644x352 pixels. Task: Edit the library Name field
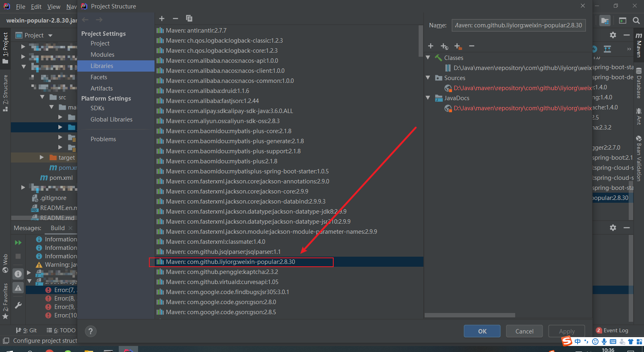click(x=518, y=25)
